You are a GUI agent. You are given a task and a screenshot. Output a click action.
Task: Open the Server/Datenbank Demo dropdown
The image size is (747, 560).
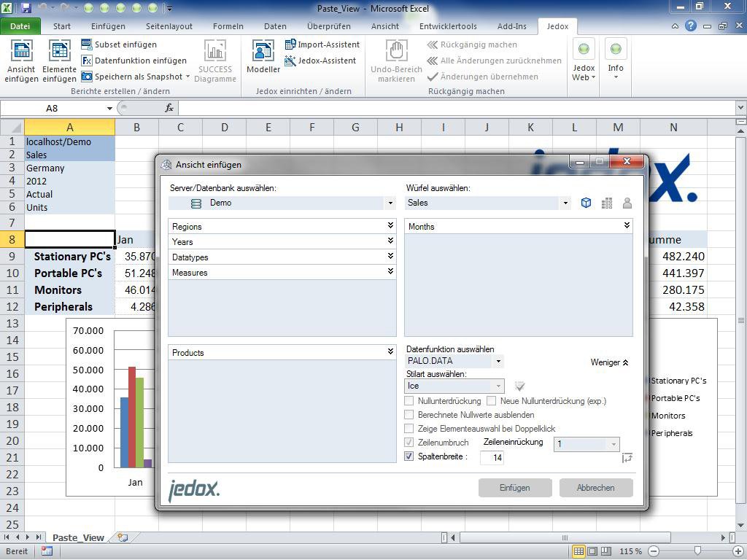click(x=390, y=203)
